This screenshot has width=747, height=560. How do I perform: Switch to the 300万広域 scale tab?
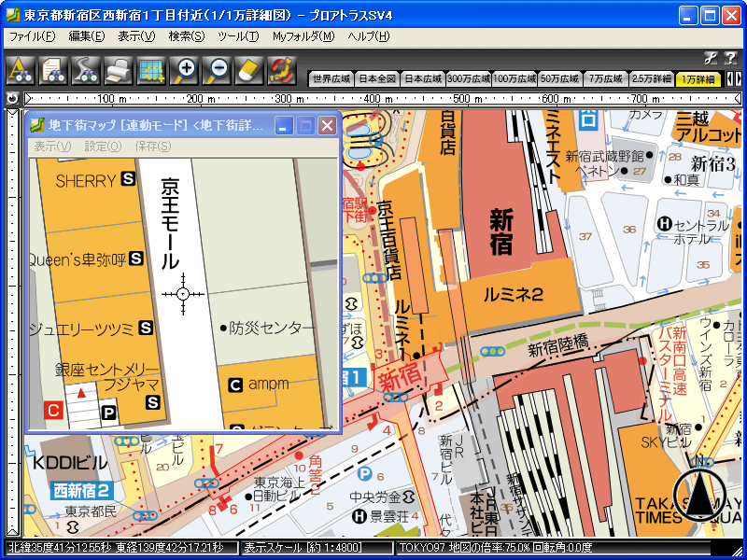pyautogui.click(x=469, y=78)
